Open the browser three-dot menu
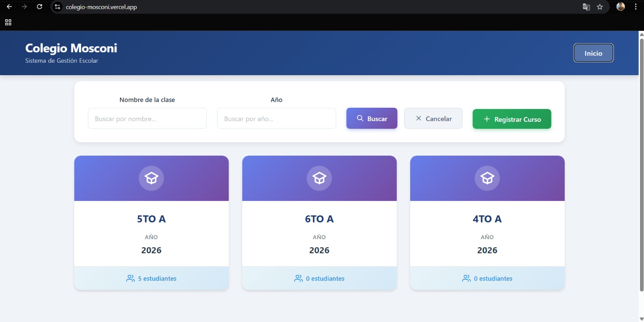Screen dimensions: 644x322 click(636, 7)
